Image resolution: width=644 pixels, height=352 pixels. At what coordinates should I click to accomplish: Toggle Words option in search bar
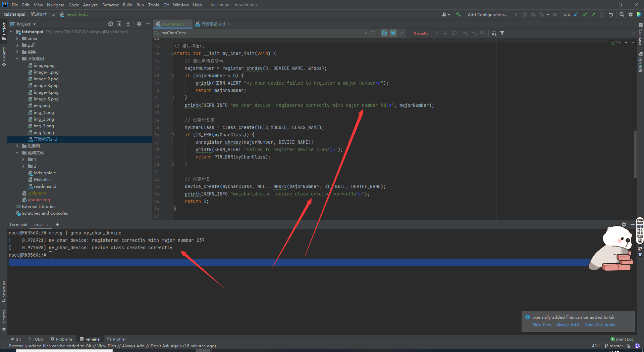click(393, 33)
